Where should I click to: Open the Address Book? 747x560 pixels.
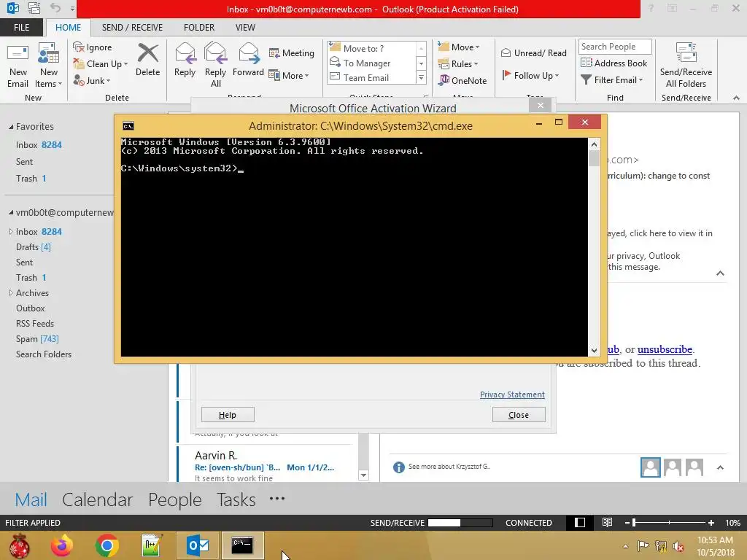coord(614,63)
